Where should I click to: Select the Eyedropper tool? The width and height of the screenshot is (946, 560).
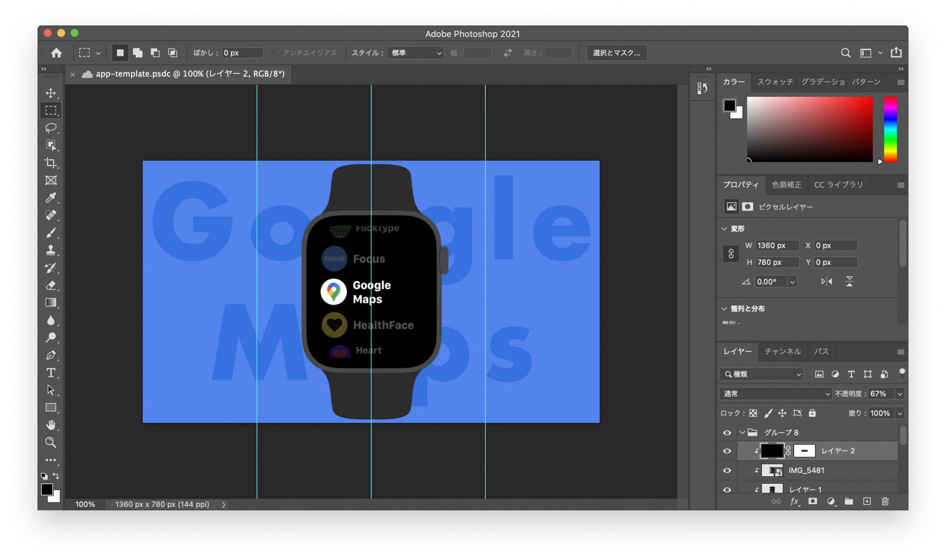pyautogui.click(x=51, y=198)
